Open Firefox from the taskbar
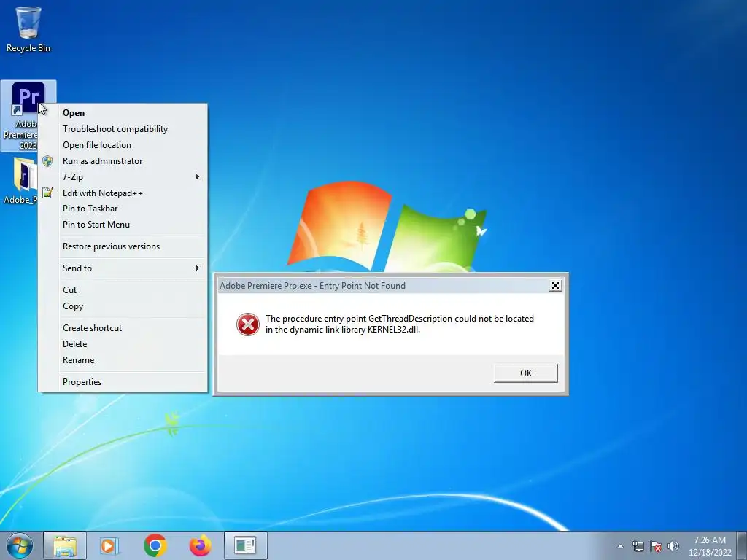 click(200, 545)
